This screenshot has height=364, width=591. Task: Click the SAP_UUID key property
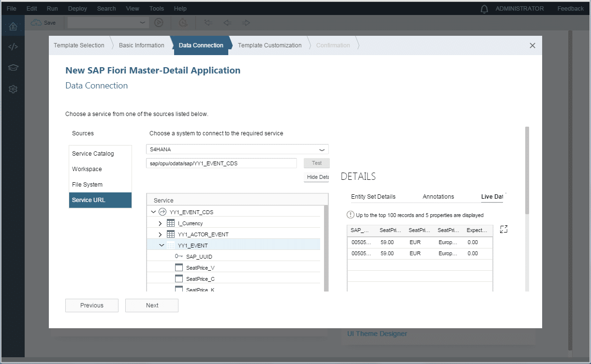point(199,257)
